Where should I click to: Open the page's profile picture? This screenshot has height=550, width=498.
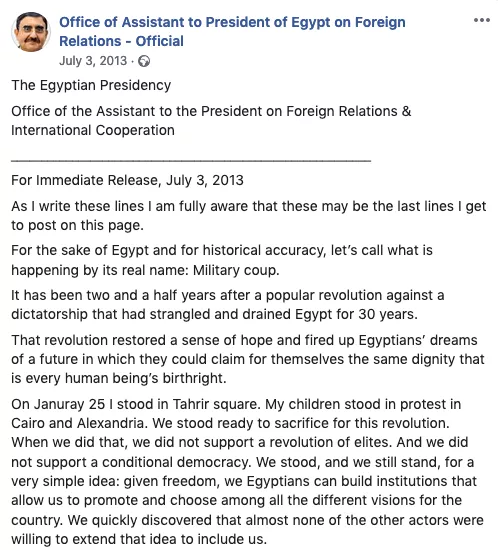(31, 32)
